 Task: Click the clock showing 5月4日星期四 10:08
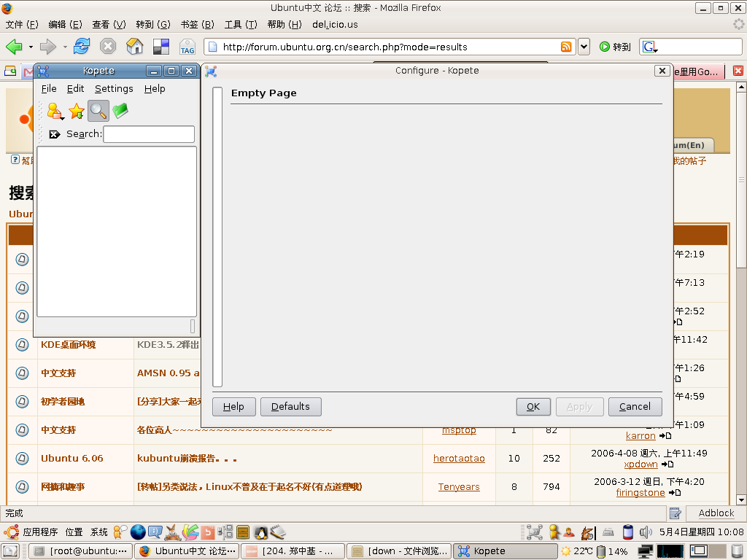click(x=701, y=532)
